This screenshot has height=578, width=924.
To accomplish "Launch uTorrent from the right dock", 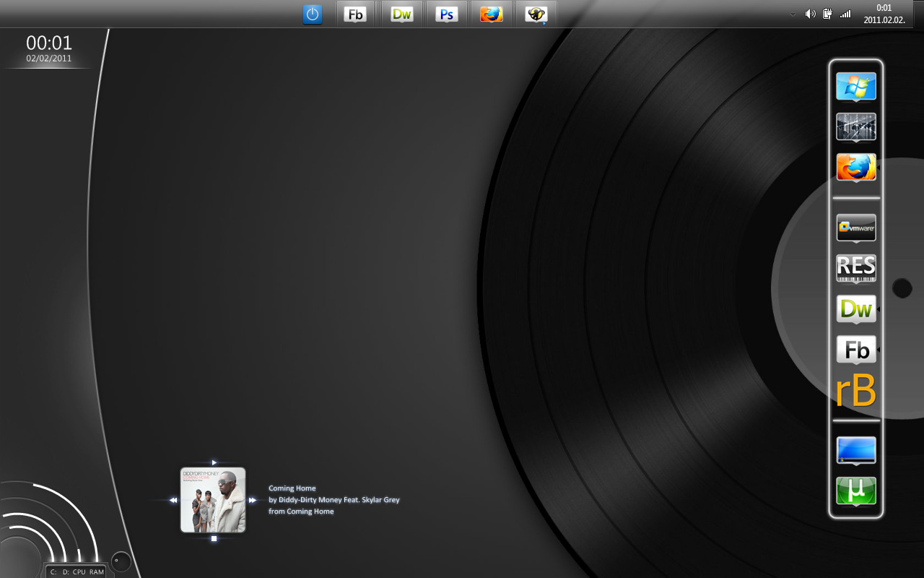I will click(856, 491).
